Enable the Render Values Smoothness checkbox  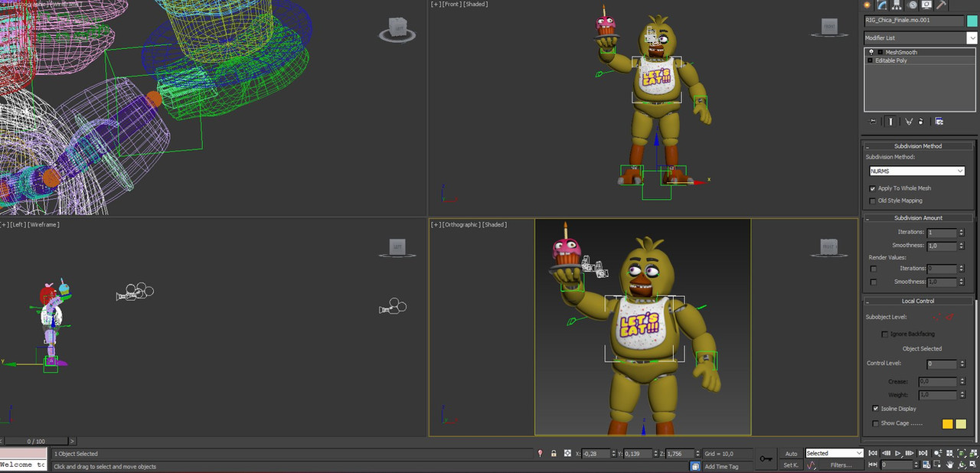pyautogui.click(x=874, y=282)
